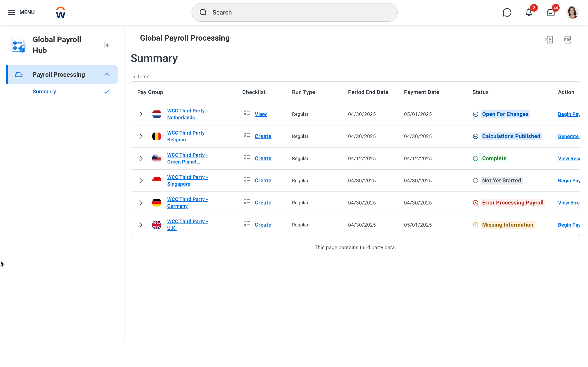Open the notifications bell
This screenshot has width=588, height=367.
528,12
